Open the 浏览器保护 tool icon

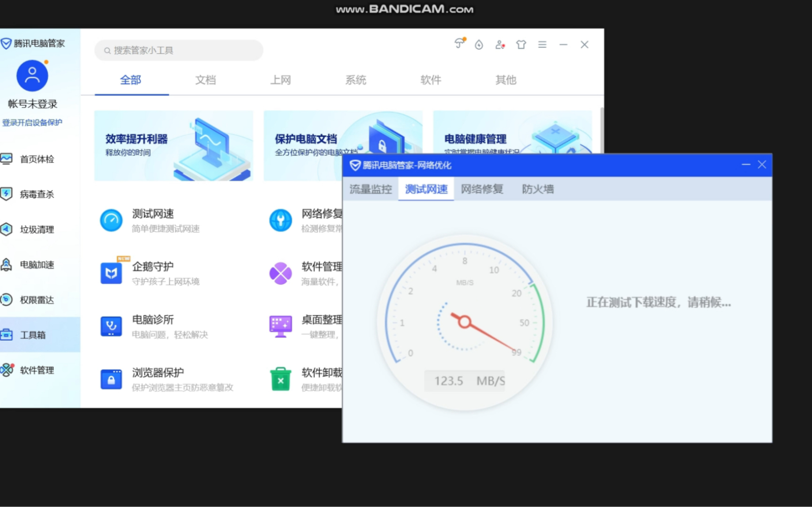(111, 379)
